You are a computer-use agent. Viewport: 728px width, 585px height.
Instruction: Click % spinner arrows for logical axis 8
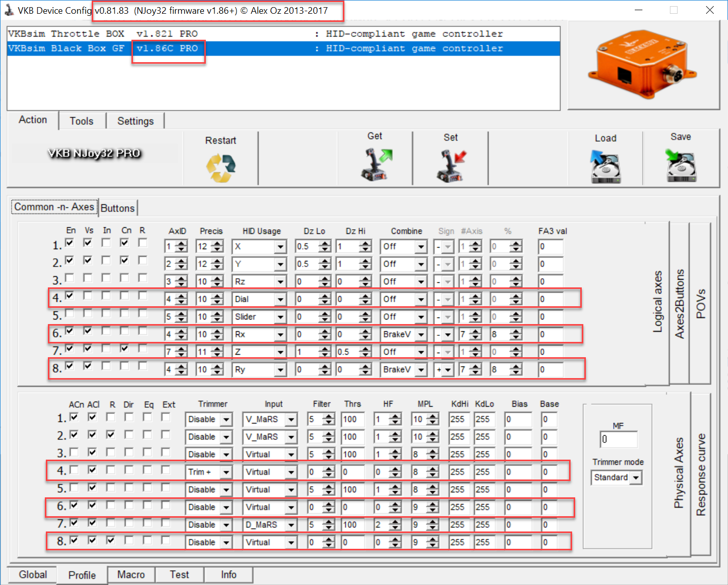[x=516, y=370]
